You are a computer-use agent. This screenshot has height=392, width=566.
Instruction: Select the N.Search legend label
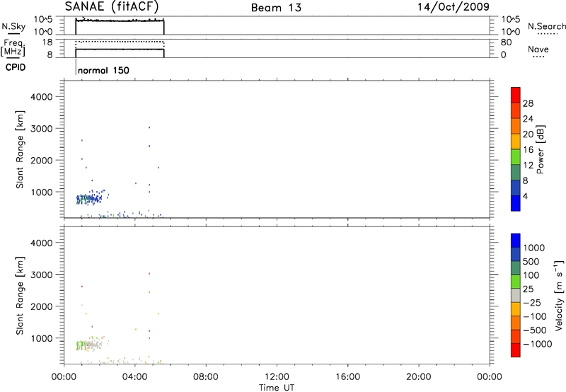click(546, 26)
